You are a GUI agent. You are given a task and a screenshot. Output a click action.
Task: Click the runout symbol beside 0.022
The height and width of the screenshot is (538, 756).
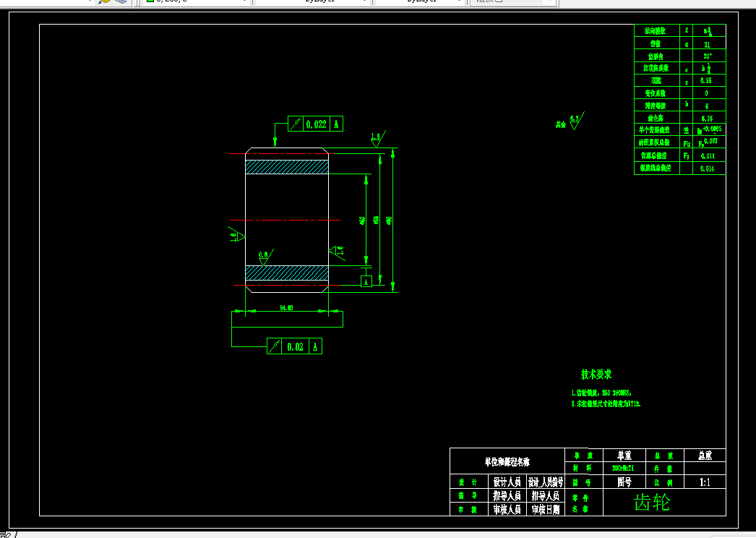click(x=295, y=124)
